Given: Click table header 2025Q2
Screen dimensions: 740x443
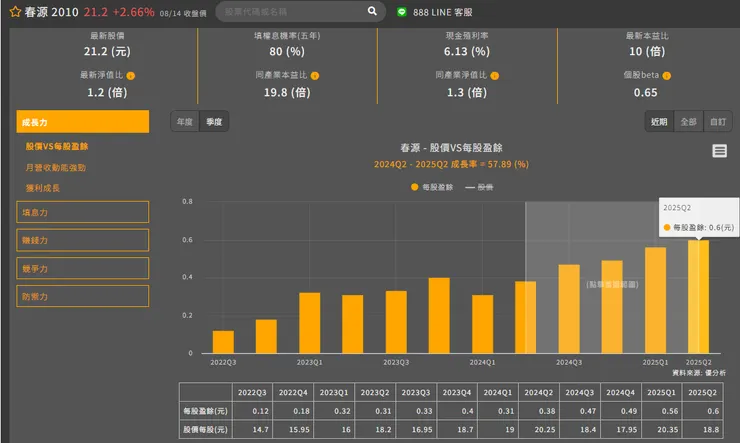Looking at the screenshot, I should click(x=702, y=393).
